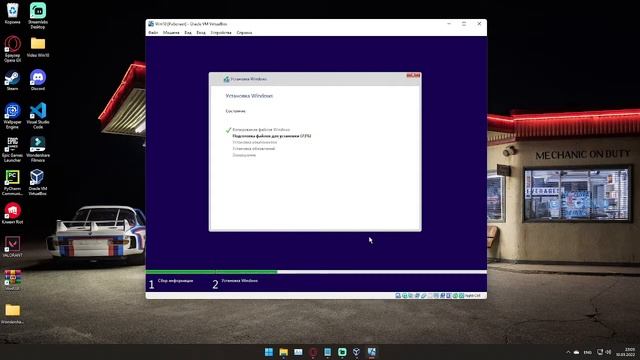640x360 pixels.
Task: Open the Клиент Riot desktop shortcut
Action: tap(12, 214)
